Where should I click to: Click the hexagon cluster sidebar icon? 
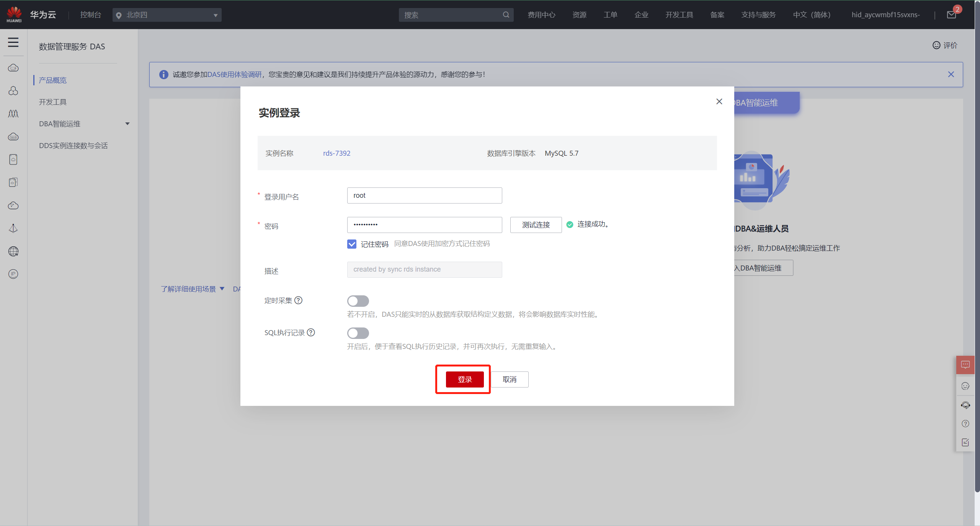[x=13, y=91]
